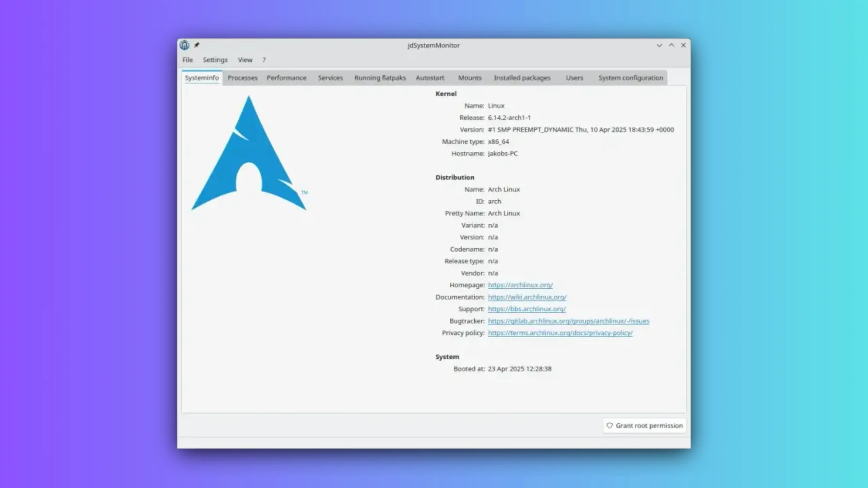
Task: Switch to Installed packages tab
Action: point(522,78)
